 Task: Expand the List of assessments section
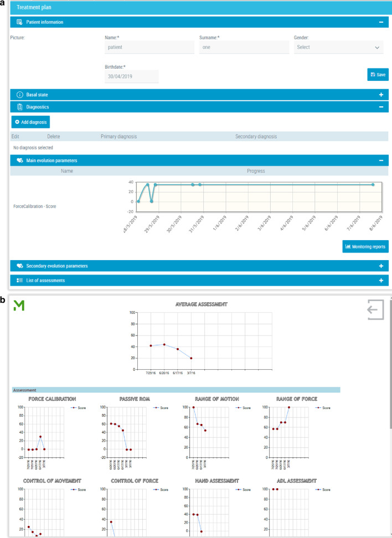click(x=381, y=280)
